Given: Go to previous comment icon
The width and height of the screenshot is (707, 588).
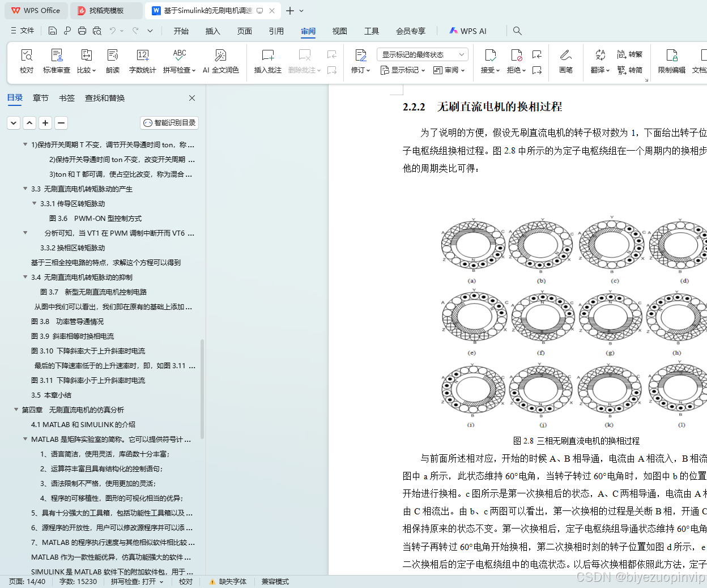Looking at the screenshot, I should point(332,54).
